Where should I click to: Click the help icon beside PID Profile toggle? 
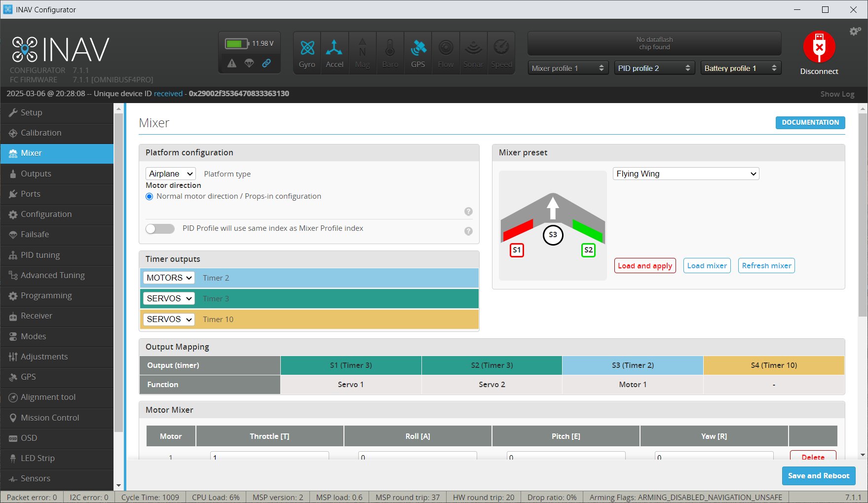point(468,231)
